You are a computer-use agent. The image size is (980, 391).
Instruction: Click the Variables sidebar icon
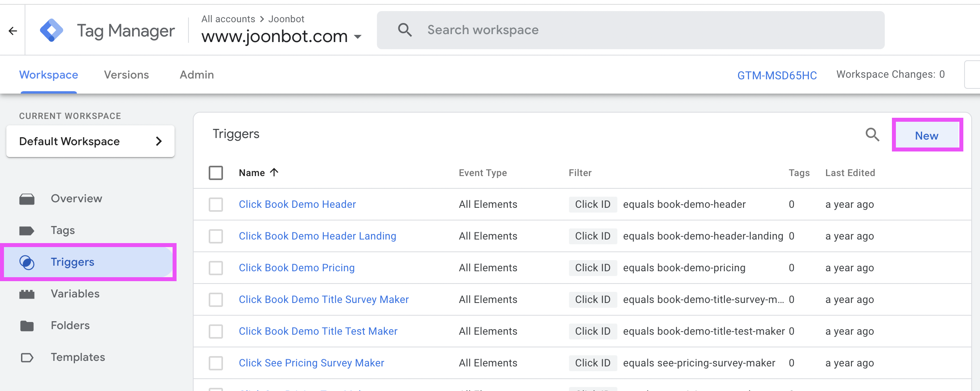tap(27, 294)
